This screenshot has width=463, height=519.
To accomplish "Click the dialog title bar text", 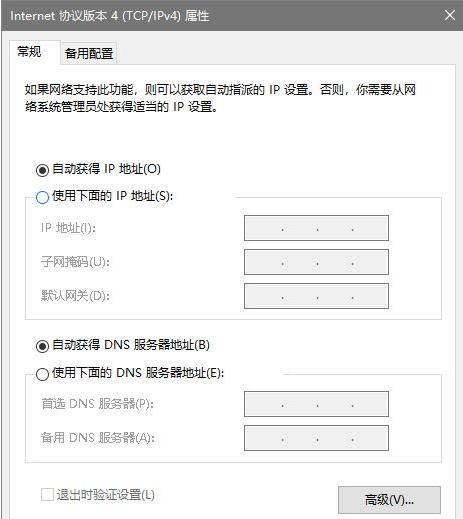I will [110, 16].
